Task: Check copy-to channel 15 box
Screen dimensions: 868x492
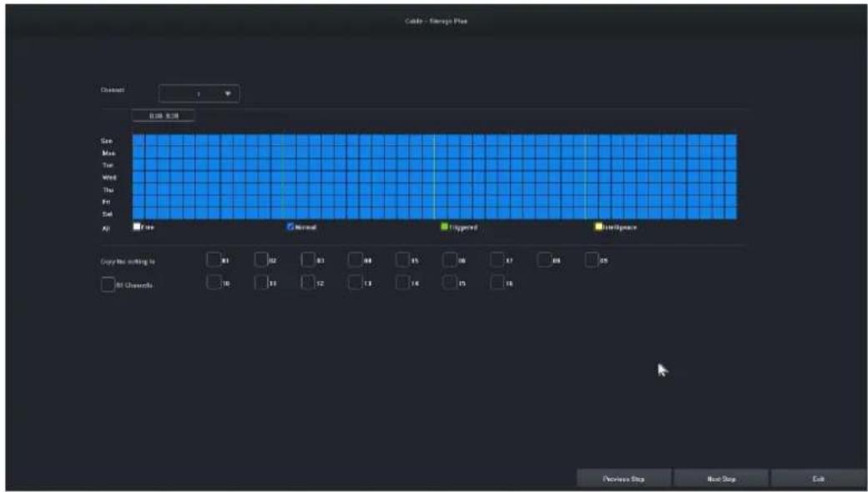Action: (x=450, y=283)
